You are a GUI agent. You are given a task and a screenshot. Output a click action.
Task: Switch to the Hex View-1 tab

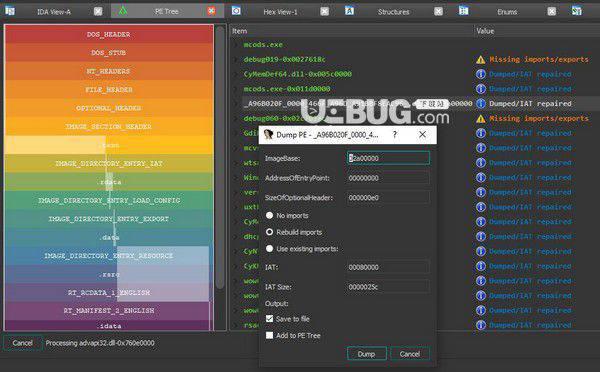280,12
